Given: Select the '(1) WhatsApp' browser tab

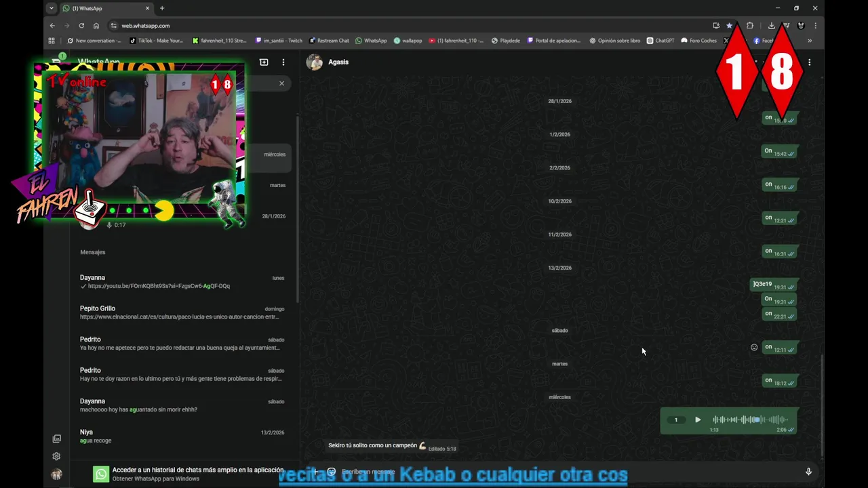Looking at the screenshot, I should 106,8.
